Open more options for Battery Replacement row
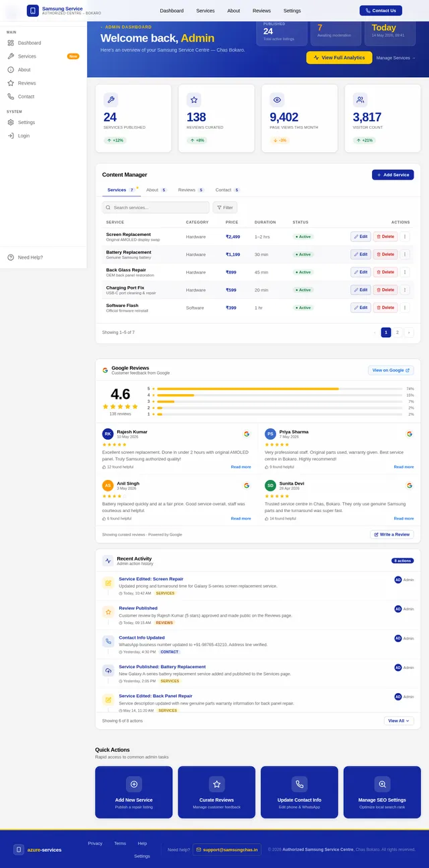 tap(404, 255)
